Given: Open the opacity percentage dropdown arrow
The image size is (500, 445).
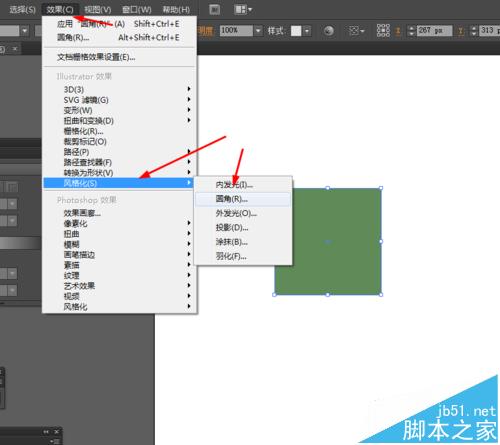Looking at the screenshot, I should 258,31.
